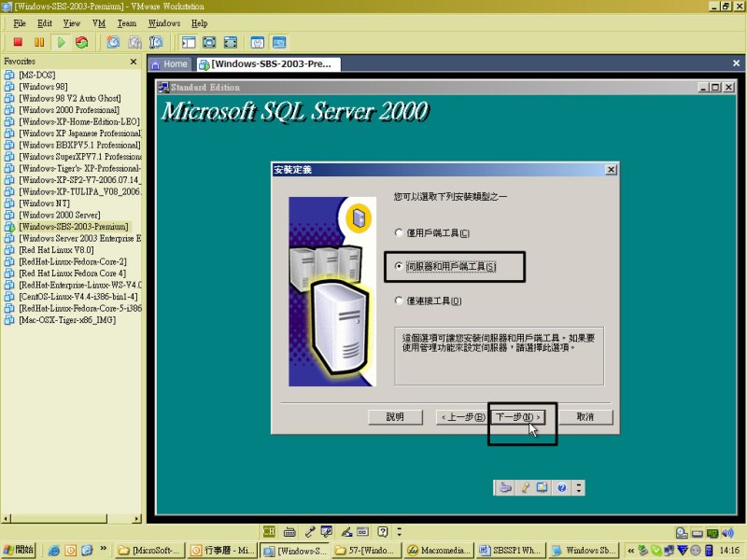The width and height of the screenshot is (747, 560).
Task: Select [Windows 2000 Professional] favorite
Action: coord(69,110)
